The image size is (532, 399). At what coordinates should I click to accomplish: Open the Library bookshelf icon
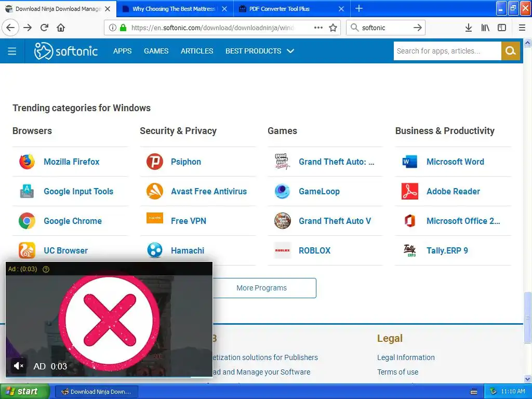pos(485,28)
